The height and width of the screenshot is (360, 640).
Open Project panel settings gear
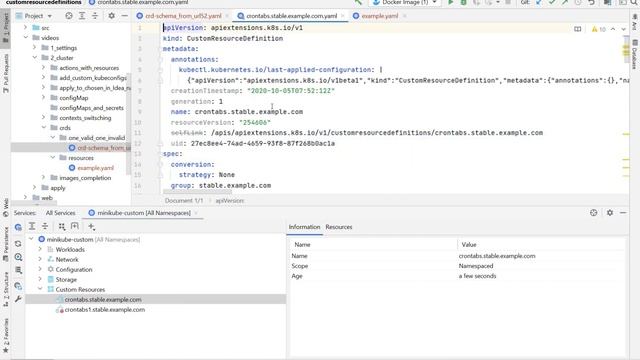click(x=111, y=16)
